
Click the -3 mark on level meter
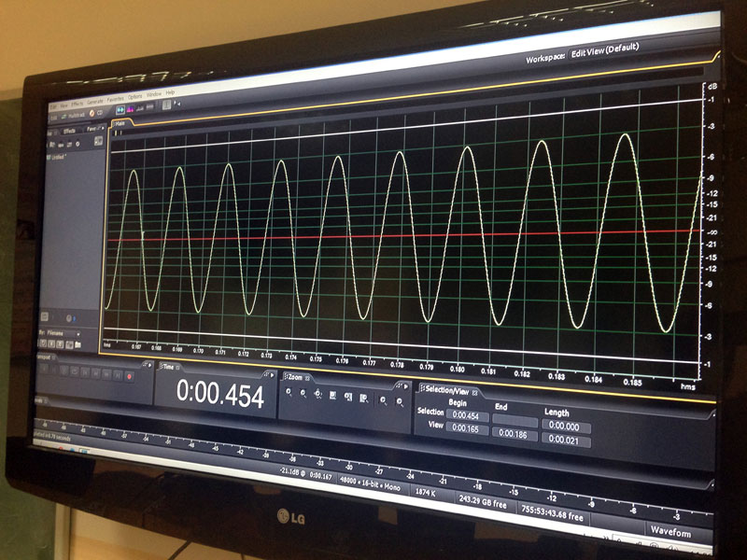676,517
